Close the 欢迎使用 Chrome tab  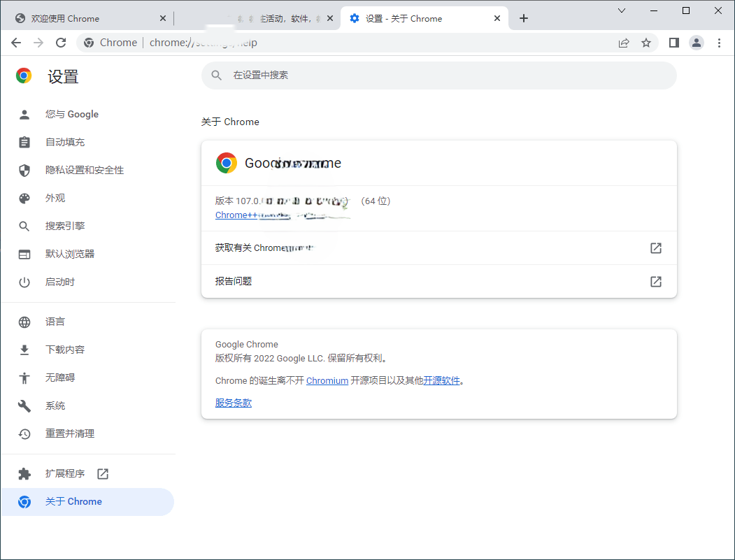[x=163, y=18]
